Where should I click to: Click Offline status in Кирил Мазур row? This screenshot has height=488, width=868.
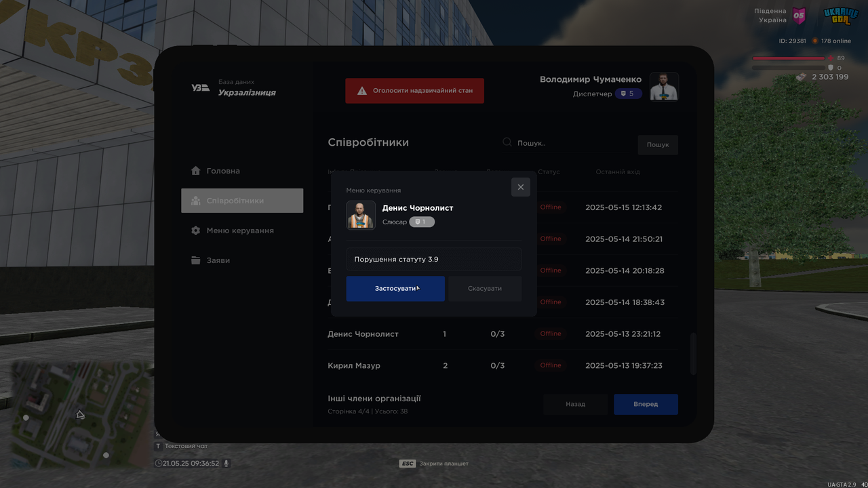[x=551, y=365]
